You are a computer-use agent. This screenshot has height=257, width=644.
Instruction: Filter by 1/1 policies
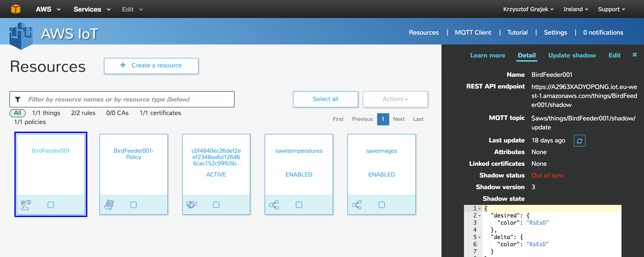[x=30, y=122]
